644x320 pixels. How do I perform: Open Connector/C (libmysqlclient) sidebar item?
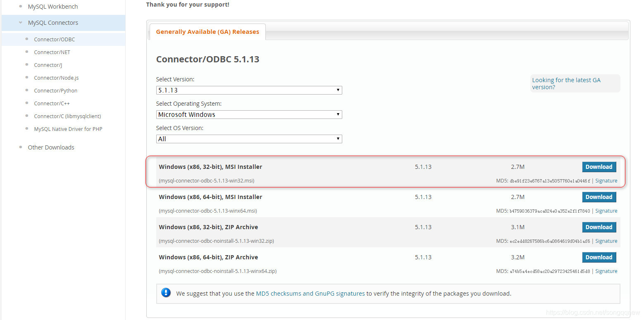[x=67, y=116]
